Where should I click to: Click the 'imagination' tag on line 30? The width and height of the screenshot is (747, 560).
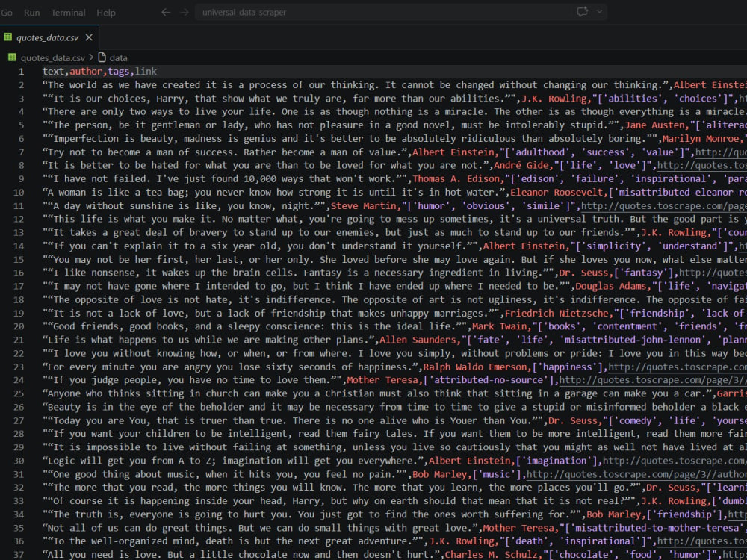tap(557, 461)
